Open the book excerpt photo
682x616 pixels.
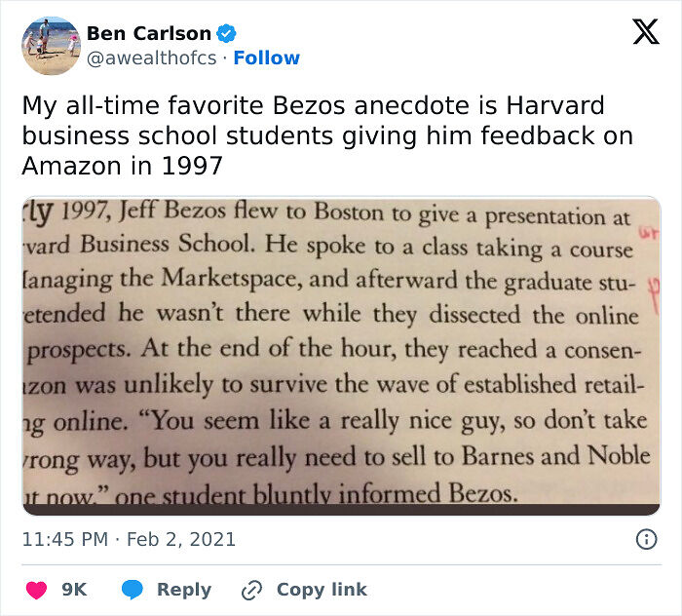click(x=341, y=356)
